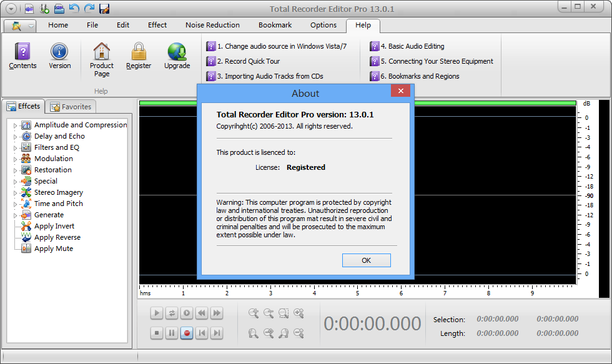612x364 pixels.
Task: Click the rewind button
Action: [x=201, y=313]
